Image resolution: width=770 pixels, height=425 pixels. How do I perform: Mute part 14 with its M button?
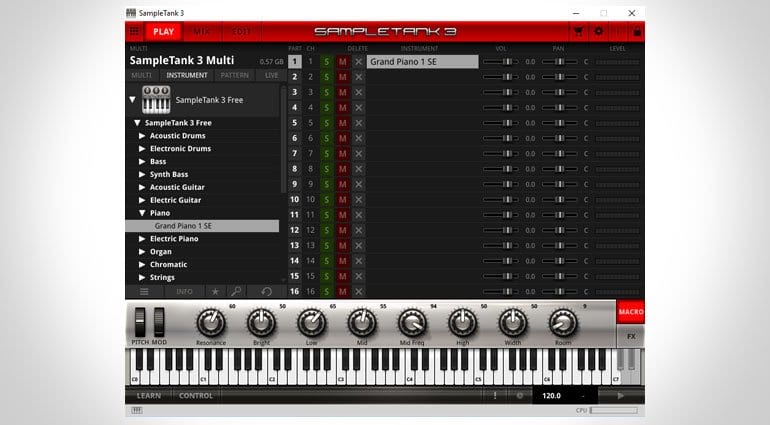tap(343, 261)
